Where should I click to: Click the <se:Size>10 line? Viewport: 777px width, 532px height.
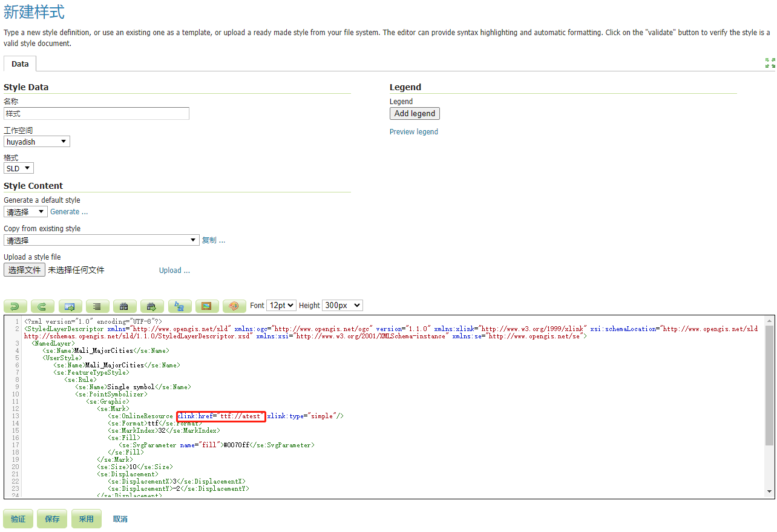[x=135, y=467]
